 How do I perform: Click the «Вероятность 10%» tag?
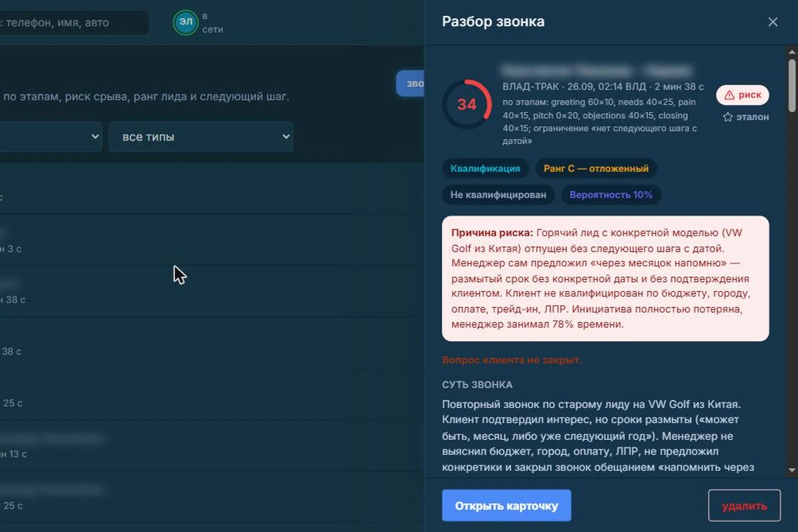click(x=611, y=195)
